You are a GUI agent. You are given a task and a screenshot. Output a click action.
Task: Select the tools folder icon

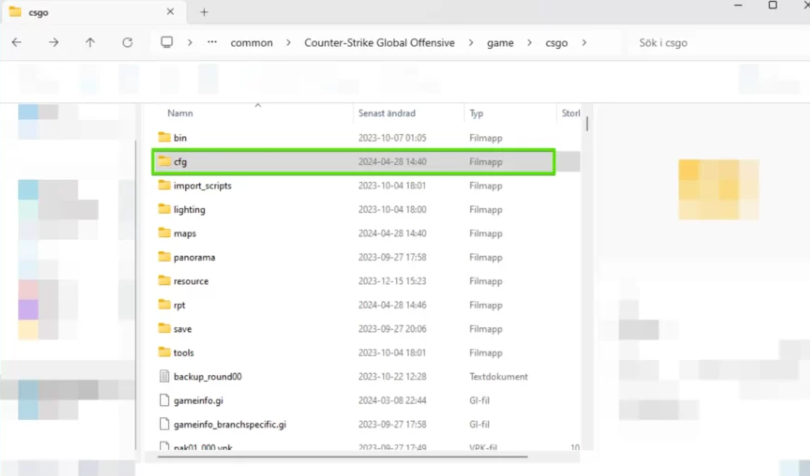point(164,351)
